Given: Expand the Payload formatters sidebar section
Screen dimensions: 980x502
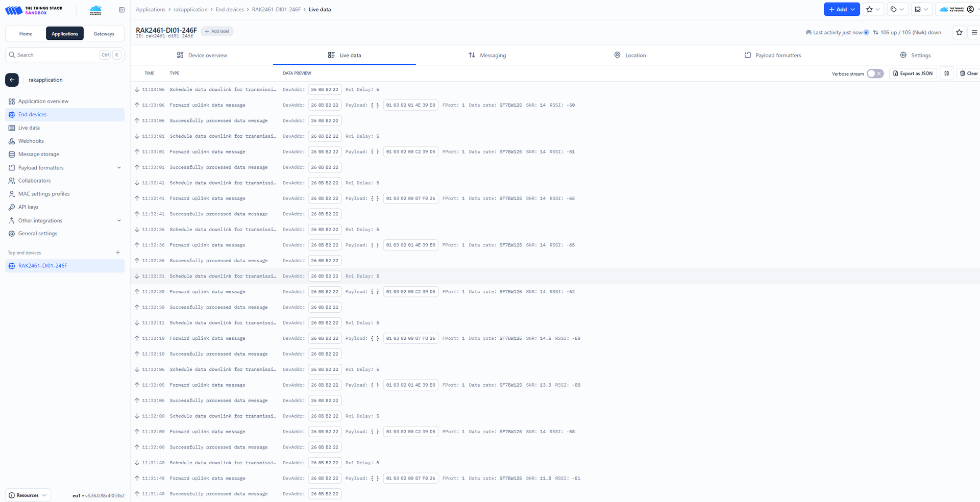Looking at the screenshot, I should (x=119, y=168).
